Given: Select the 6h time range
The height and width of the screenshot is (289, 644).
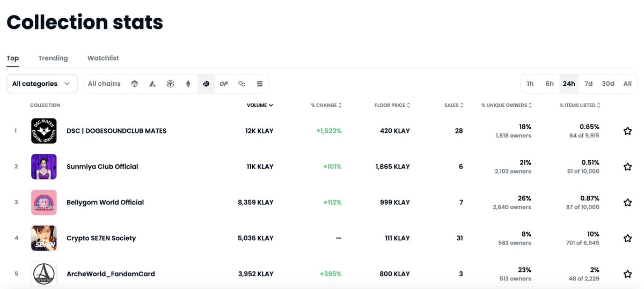Looking at the screenshot, I should [550, 84].
